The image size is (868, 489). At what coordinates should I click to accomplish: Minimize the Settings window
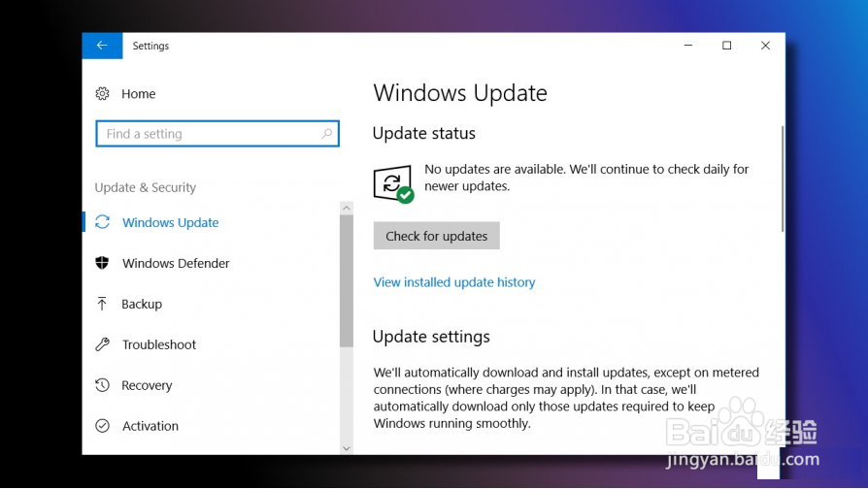688,46
